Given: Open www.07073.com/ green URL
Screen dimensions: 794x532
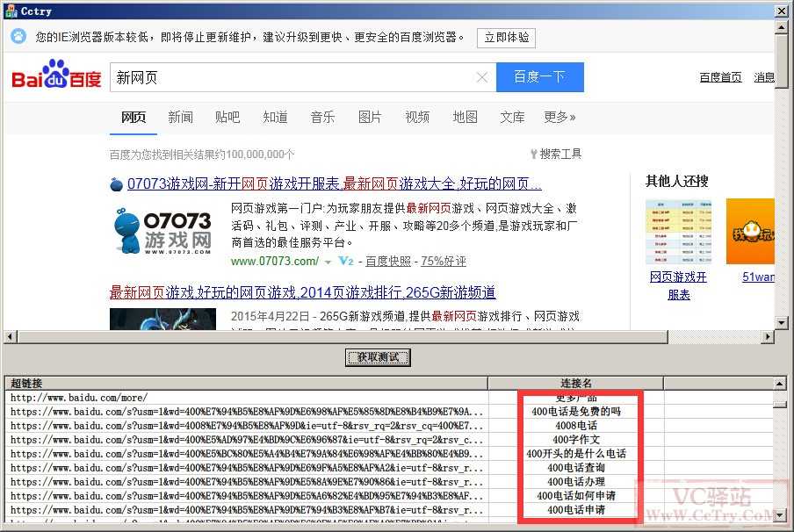Looking at the screenshot, I should [274, 262].
